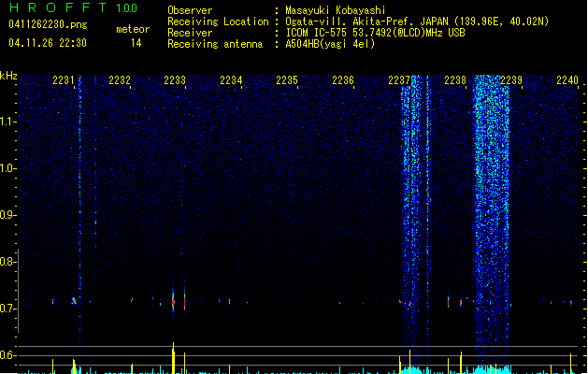Click the 2240 time marker
This screenshot has width=588, height=374.
coord(567,80)
